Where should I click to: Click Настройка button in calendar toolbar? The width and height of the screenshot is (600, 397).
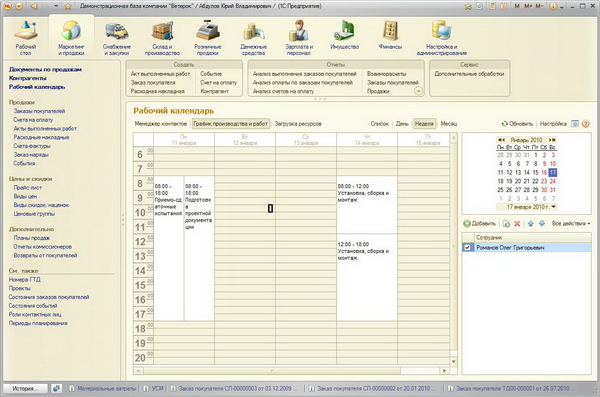pos(553,124)
